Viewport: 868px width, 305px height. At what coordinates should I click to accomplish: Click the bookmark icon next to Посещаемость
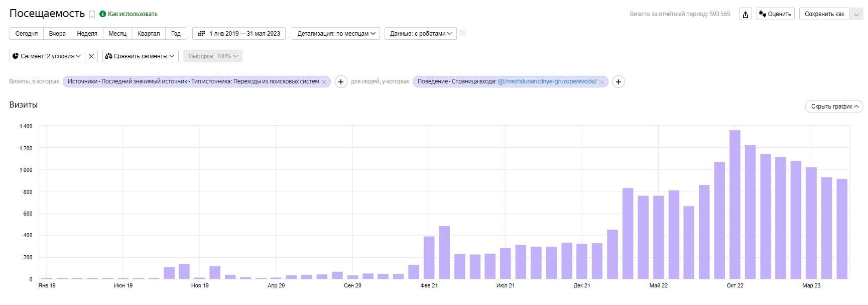(x=92, y=15)
